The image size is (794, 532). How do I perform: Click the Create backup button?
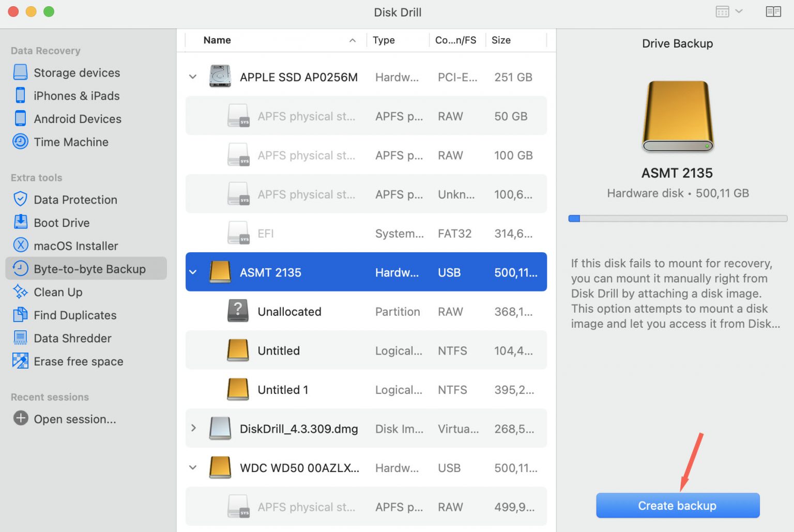click(x=677, y=506)
